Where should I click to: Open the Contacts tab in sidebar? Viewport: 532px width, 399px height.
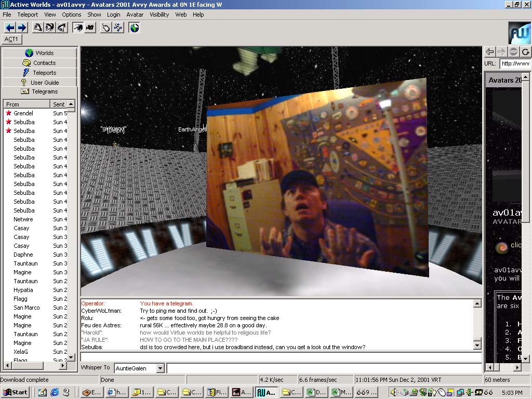coord(39,63)
